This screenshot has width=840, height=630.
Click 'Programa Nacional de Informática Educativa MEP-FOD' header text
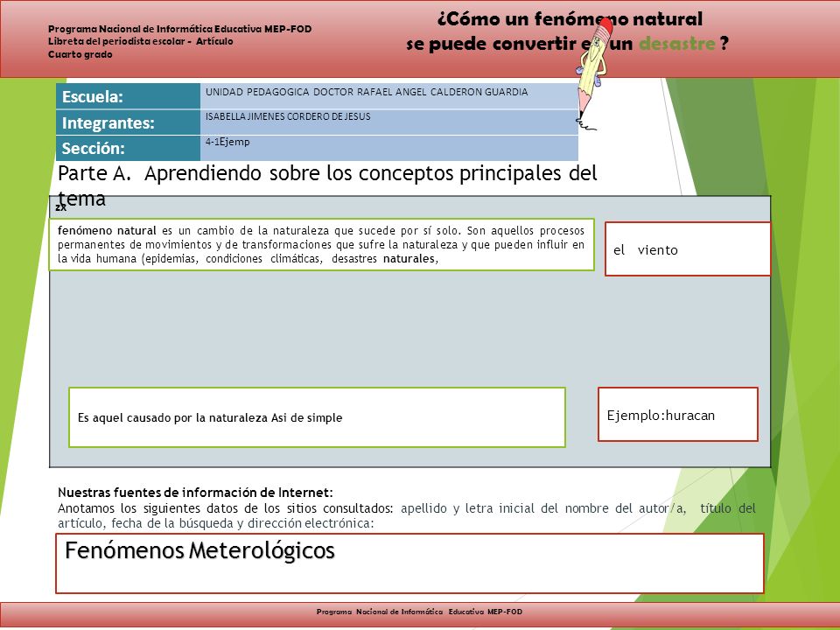coord(180,29)
